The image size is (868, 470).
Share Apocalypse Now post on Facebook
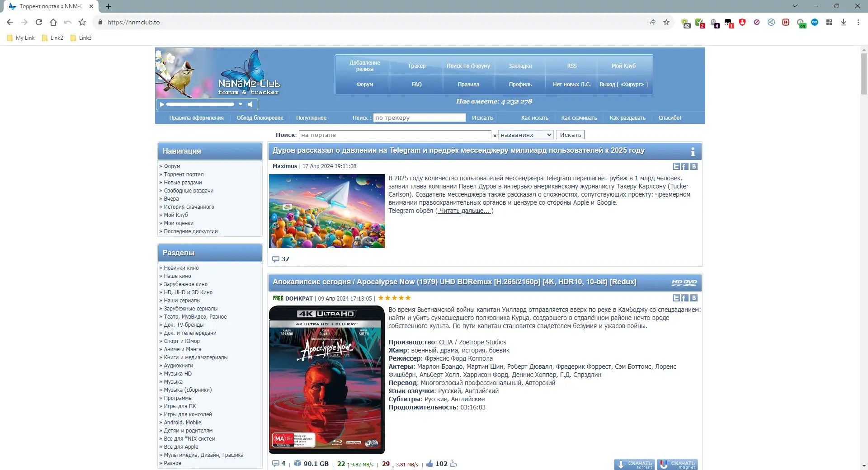[x=685, y=298]
